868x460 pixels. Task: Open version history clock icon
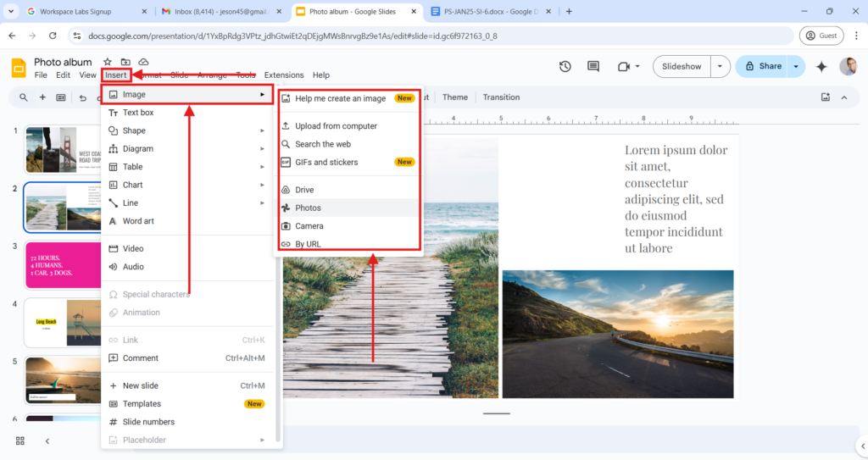pyautogui.click(x=565, y=66)
